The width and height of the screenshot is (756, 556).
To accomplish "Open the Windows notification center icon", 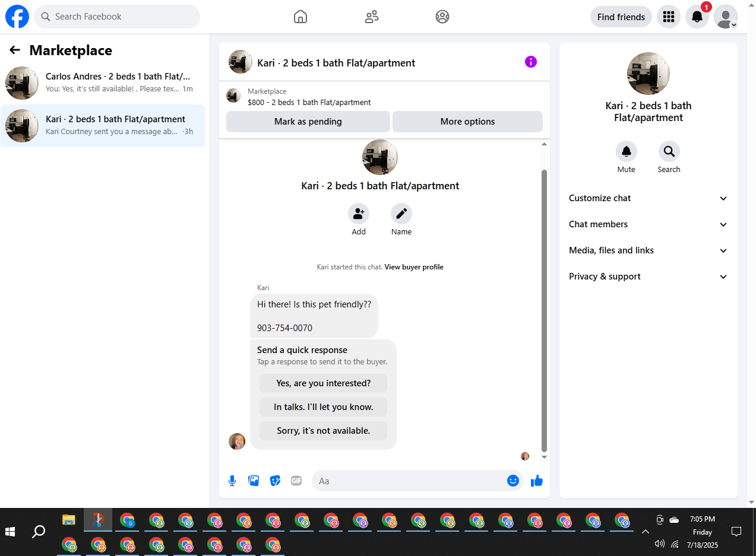I will [x=736, y=532].
